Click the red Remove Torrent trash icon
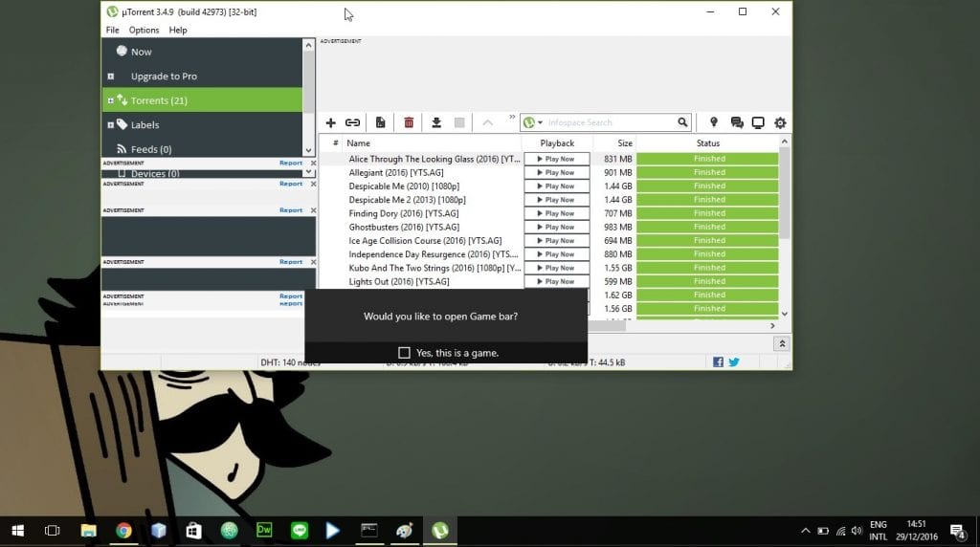980x547 pixels. tap(409, 122)
